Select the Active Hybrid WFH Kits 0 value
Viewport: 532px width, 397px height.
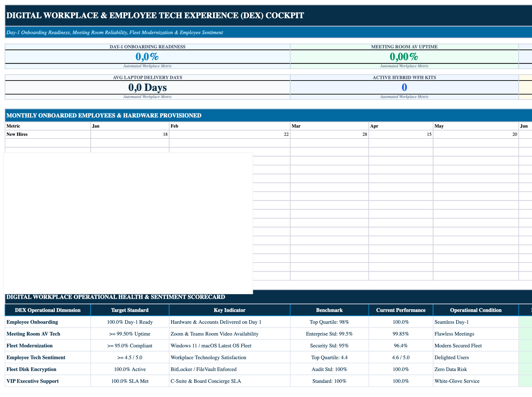(x=404, y=87)
